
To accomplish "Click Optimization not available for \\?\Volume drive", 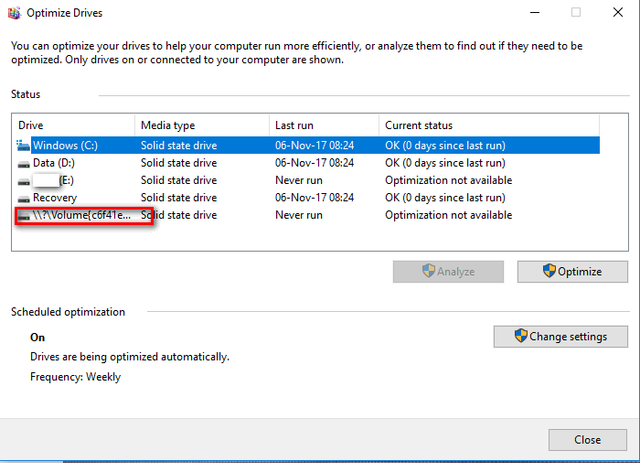I will 449,215.
